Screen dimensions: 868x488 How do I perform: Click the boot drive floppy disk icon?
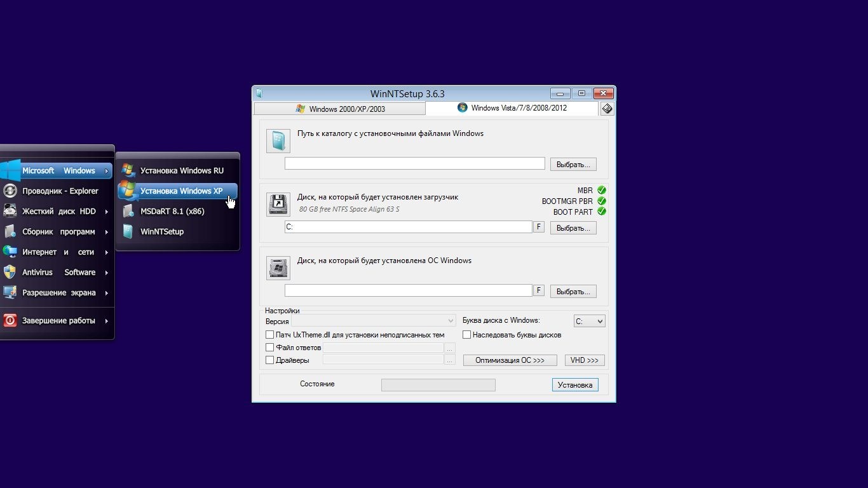click(278, 205)
